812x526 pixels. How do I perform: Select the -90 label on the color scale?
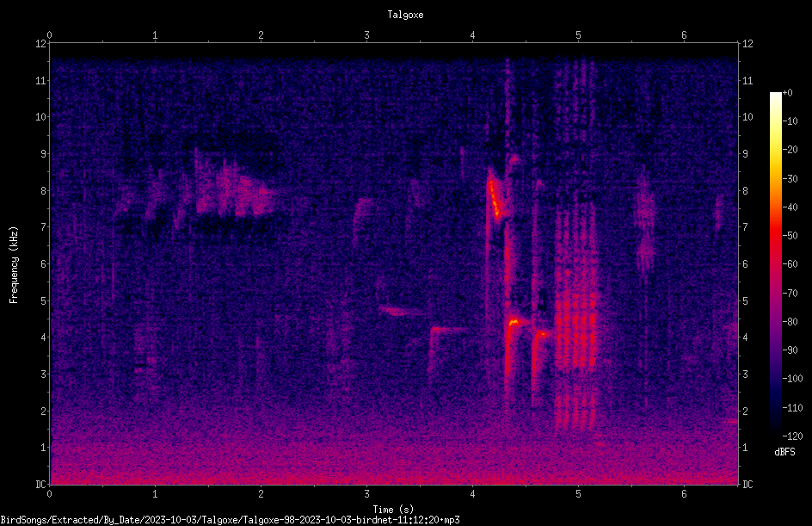(790, 350)
